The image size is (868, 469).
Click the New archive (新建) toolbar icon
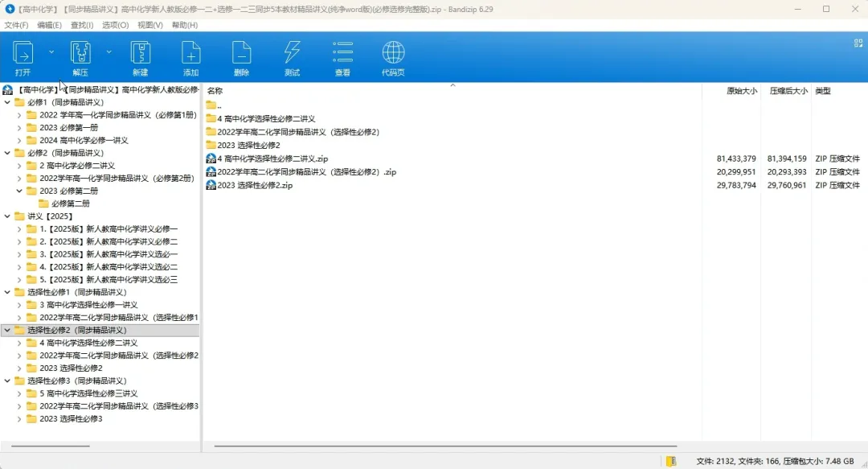tap(140, 53)
